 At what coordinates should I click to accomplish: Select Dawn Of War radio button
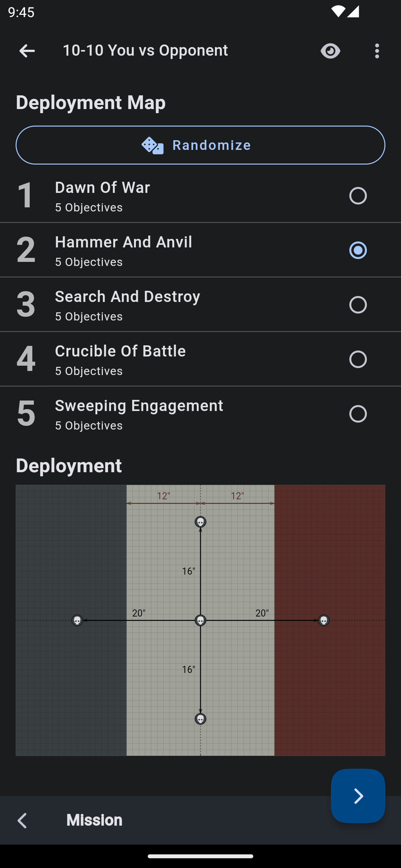click(x=358, y=196)
